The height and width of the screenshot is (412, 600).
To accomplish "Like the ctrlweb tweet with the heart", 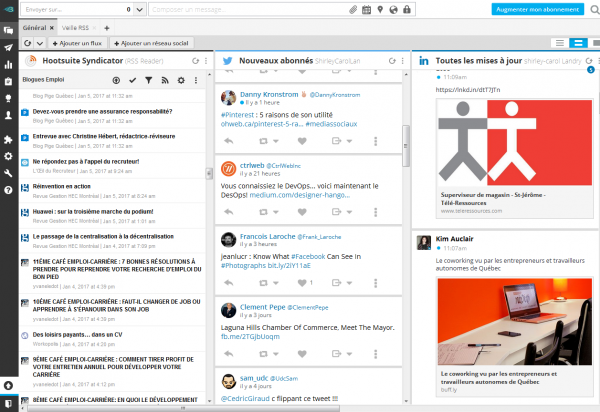I will [302, 212].
